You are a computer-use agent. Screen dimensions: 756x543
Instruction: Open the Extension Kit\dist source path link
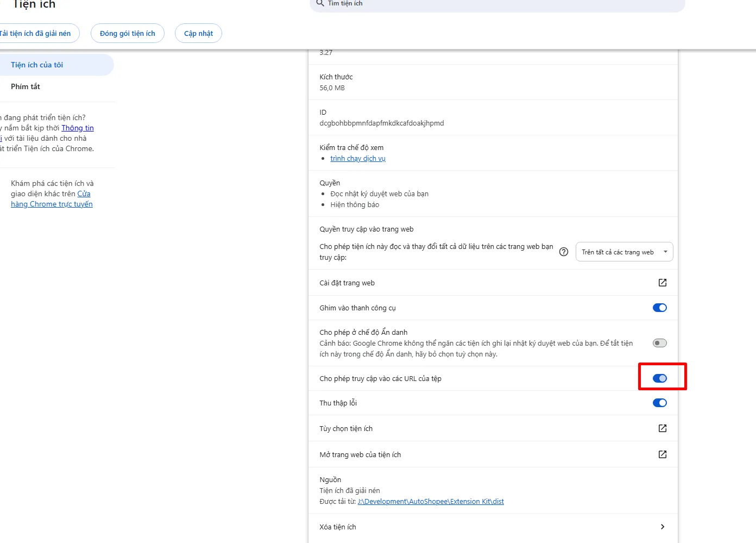[431, 501]
